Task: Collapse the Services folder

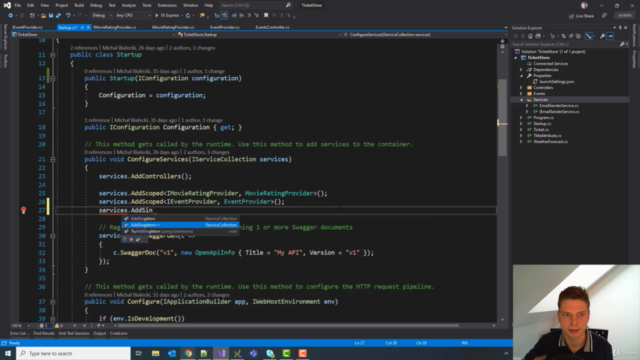Action: (521, 100)
